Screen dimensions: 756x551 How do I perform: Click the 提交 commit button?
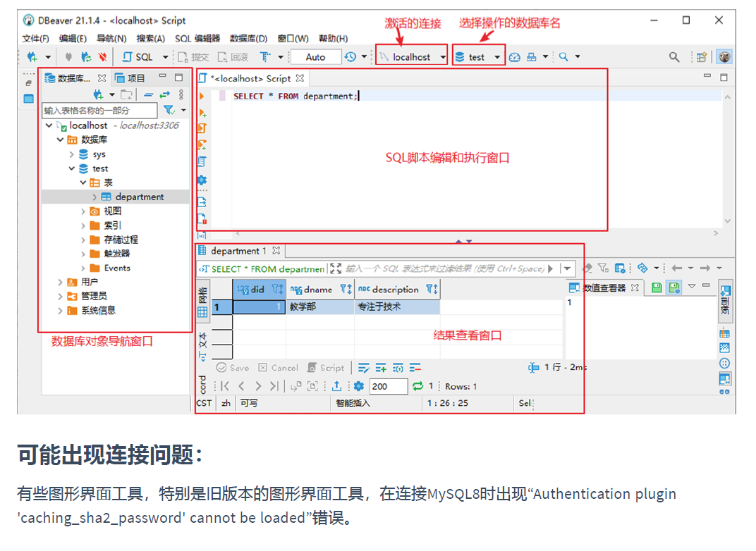point(193,57)
